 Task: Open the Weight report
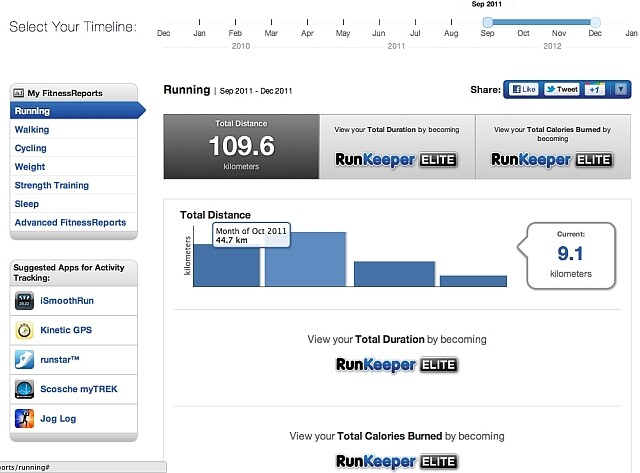pyautogui.click(x=30, y=167)
